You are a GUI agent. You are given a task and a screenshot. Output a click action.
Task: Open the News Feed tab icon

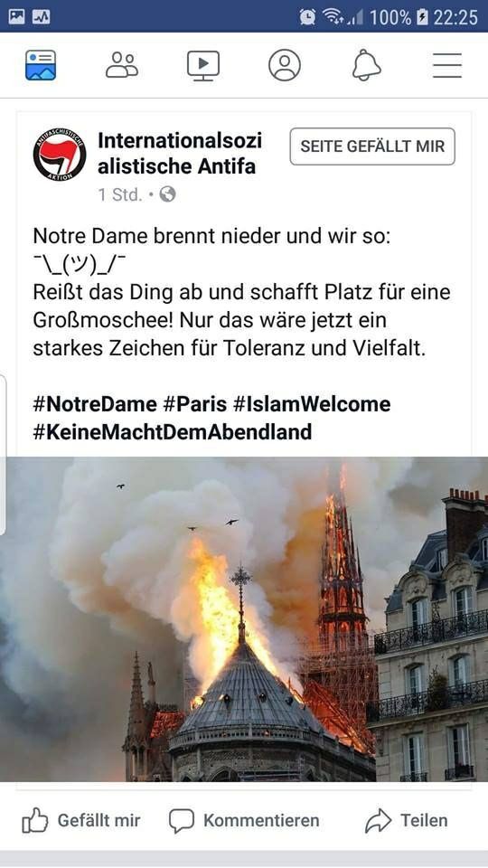pyautogui.click(x=41, y=65)
